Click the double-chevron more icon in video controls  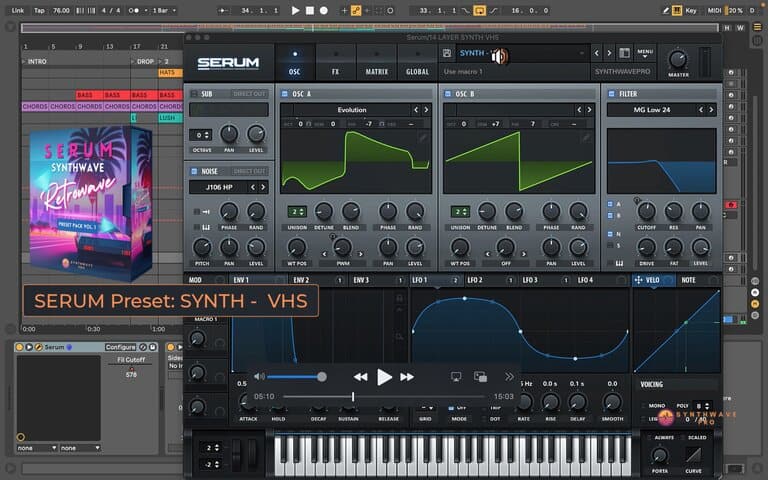tap(509, 377)
